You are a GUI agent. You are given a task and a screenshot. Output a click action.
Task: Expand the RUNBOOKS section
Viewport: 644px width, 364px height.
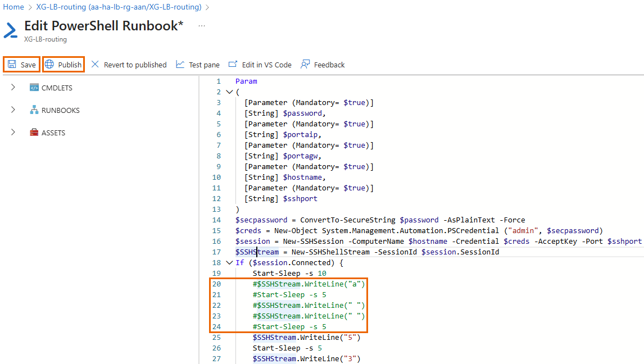click(x=12, y=110)
